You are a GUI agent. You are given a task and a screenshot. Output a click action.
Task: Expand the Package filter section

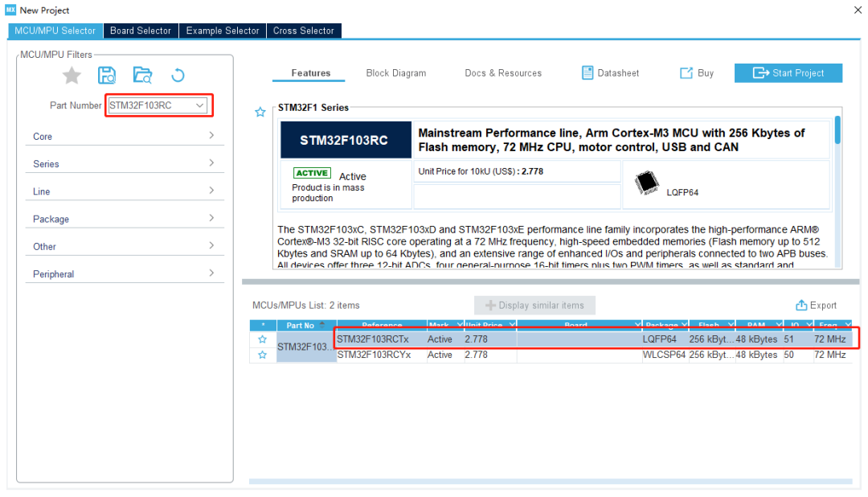125,219
